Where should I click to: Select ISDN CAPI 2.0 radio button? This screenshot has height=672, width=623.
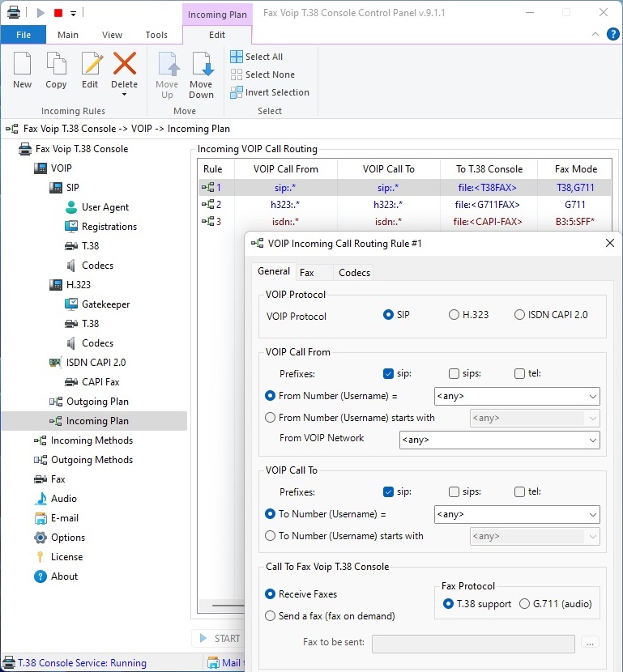coord(519,315)
